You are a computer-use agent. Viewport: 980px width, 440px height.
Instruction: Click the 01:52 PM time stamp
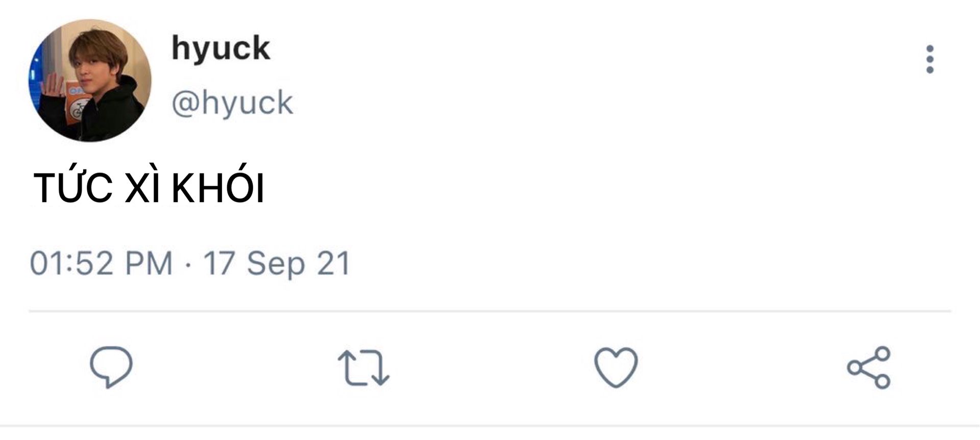(x=101, y=263)
